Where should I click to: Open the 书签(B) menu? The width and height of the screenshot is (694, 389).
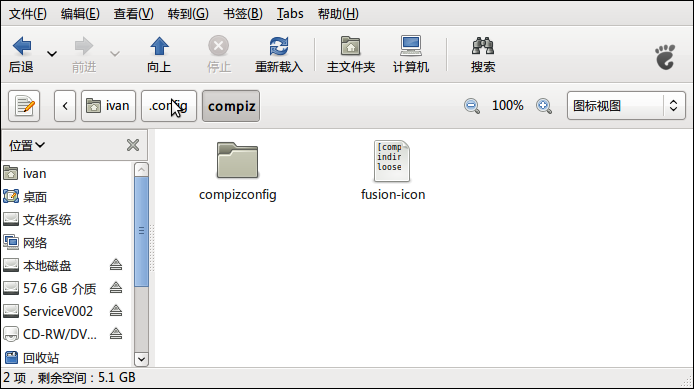tap(243, 14)
